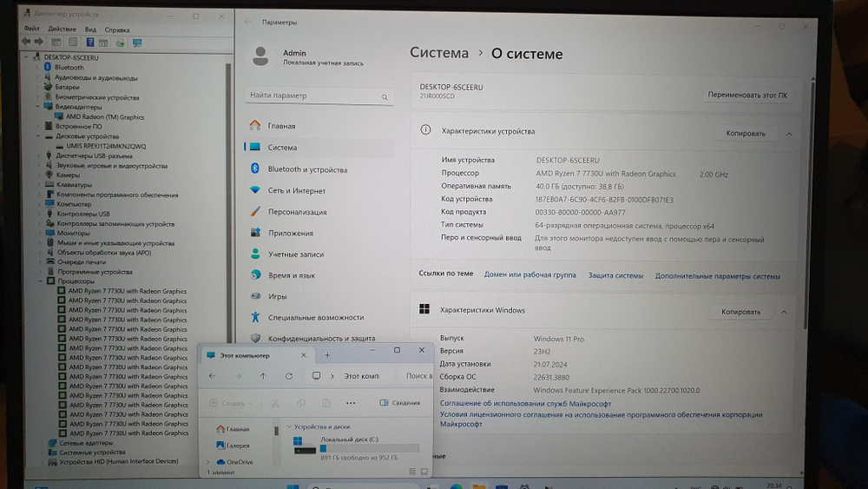Viewport: 868px width, 489px height.
Task: Open Галерея in Explorer navigation pane
Action: point(233,446)
